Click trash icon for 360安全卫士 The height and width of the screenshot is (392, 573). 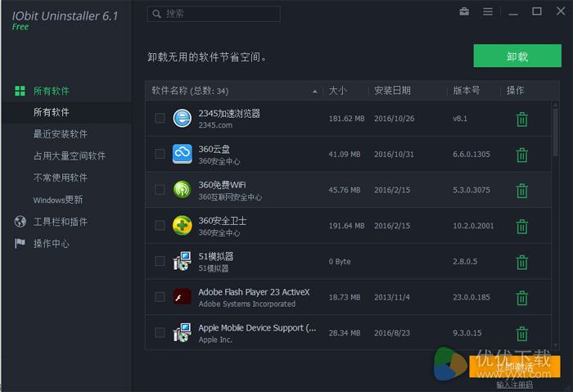point(522,227)
